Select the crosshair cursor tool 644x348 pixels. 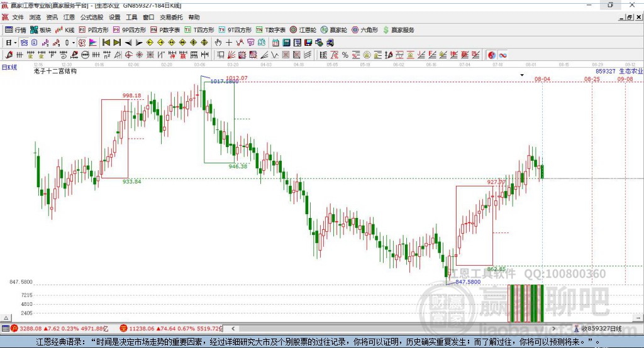pos(229,43)
